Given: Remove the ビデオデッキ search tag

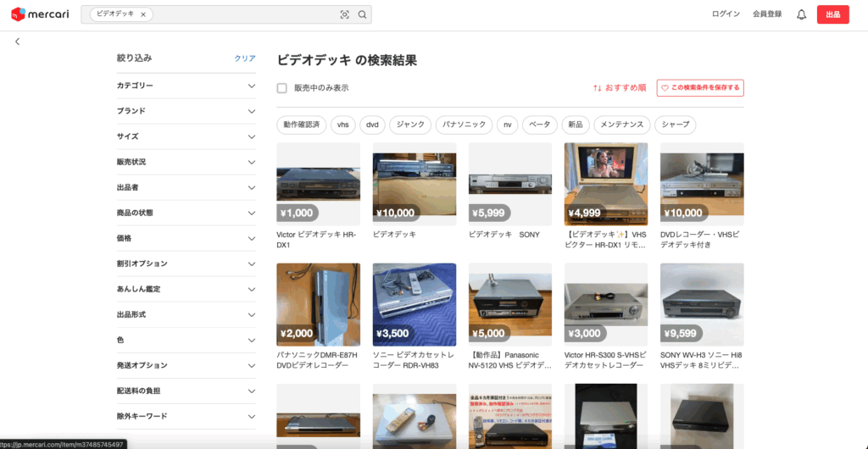Looking at the screenshot, I should (143, 15).
